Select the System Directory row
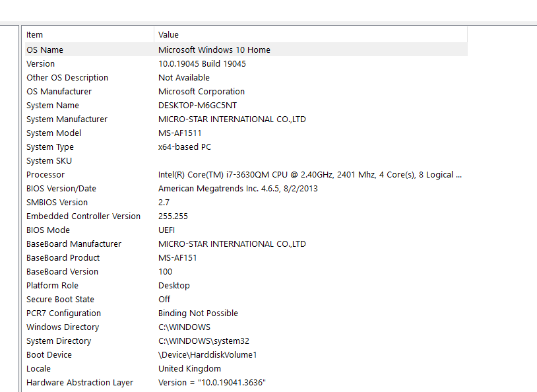 pos(246,341)
